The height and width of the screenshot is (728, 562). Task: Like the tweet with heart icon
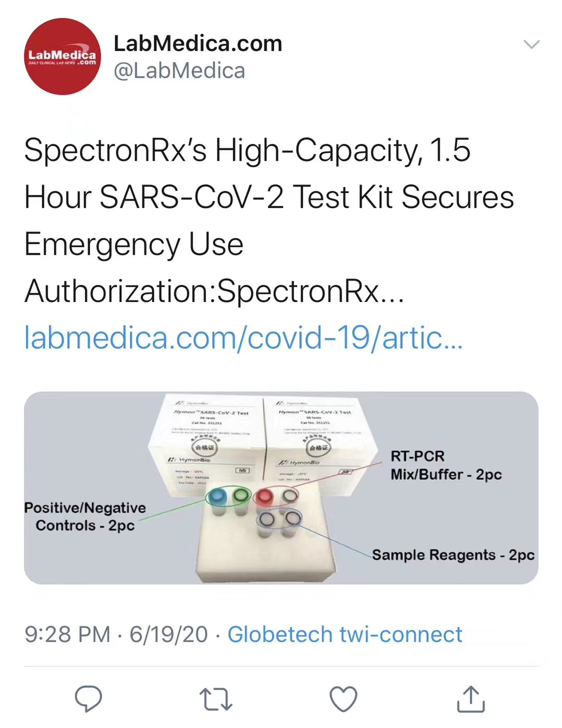(343, 699)
